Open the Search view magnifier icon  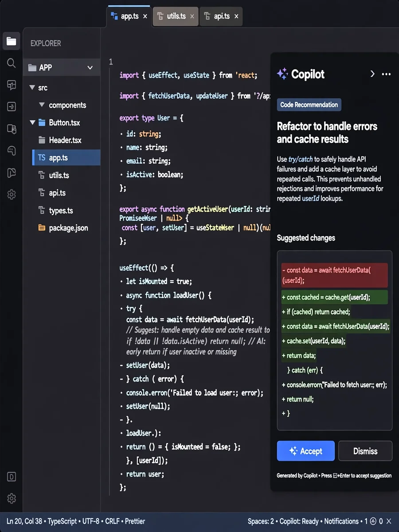pos(12,63)
